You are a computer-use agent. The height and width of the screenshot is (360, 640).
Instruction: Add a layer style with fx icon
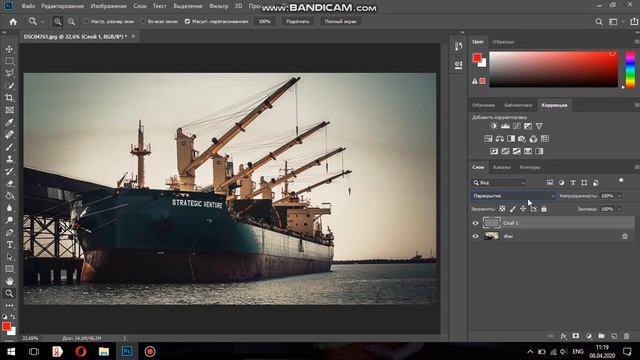564,336
